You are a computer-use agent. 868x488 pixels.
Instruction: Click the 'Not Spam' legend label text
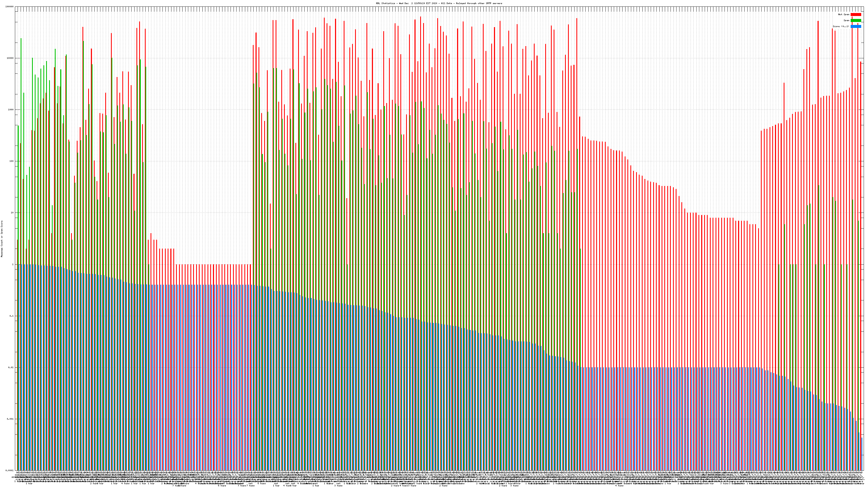point(844,14)
